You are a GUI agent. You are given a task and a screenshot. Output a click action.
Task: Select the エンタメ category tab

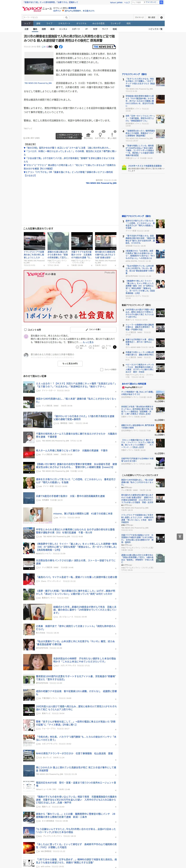[63, 29]
